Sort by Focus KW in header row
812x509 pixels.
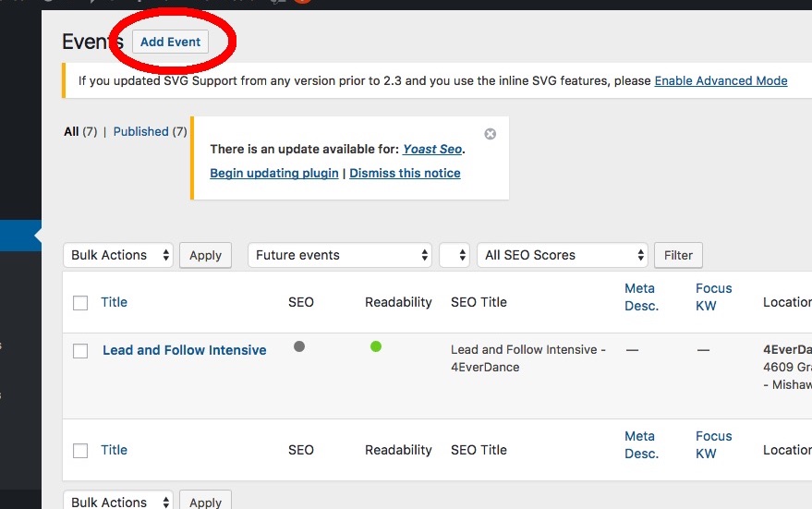[713, 297]
